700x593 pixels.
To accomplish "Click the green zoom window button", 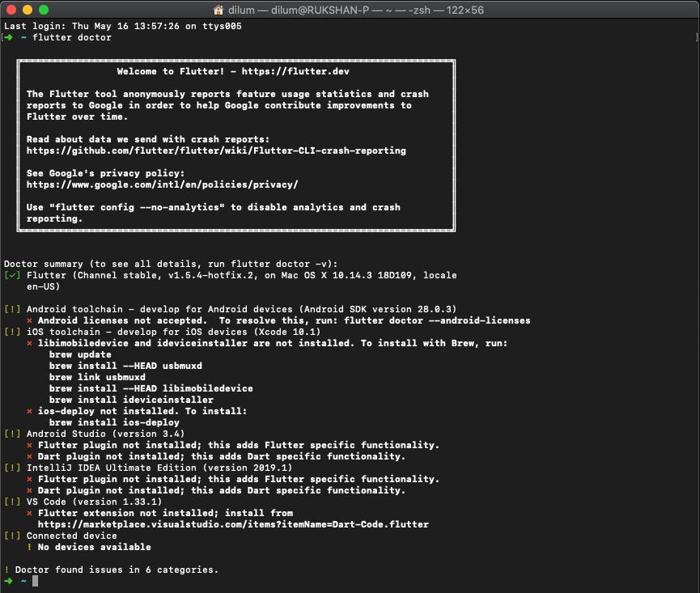I will click(x=44, y=10).
